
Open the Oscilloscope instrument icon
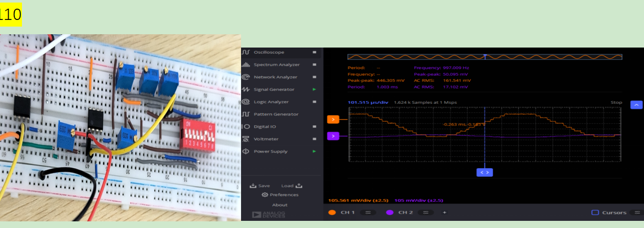click(246, 52)
